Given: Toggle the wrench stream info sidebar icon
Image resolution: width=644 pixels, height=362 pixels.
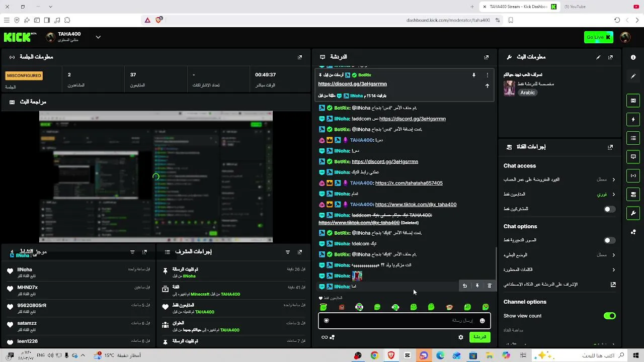Looking at the screenshot, I should click(x=633, y=213).
